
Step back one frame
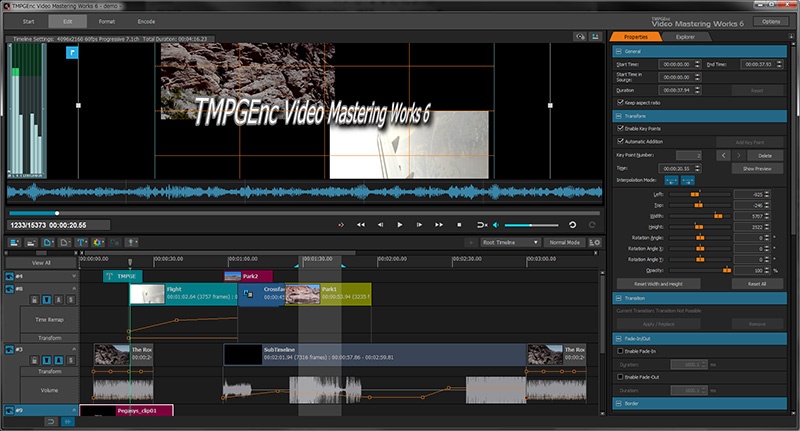point(380,225)
